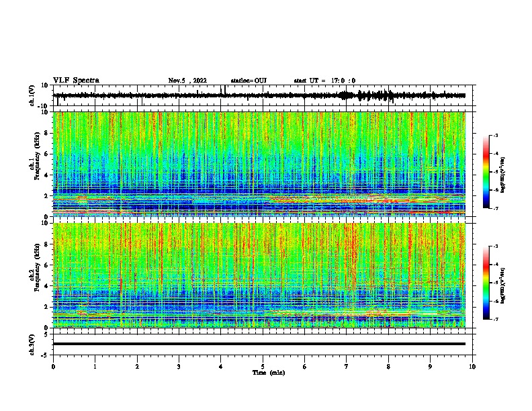Click the "2" kHz tick on ch.2 frequency axis
Viewport: 532px width, 411px height.
pyautogui.click(x=46, y=307)
